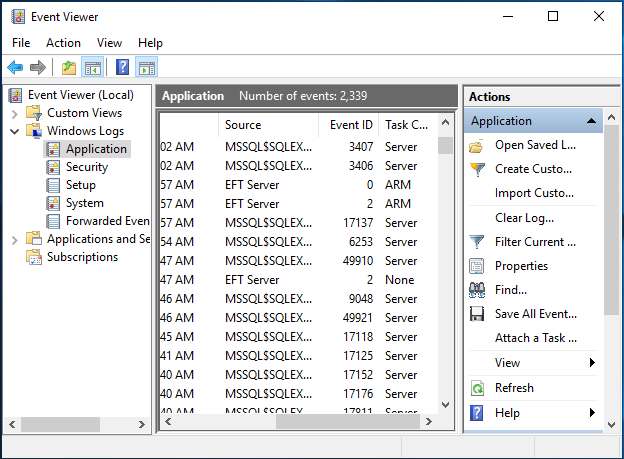The height and width of the screenshot is (459, 624).
Task: Collapse the Application section in Actions
Action: (592, 121)
